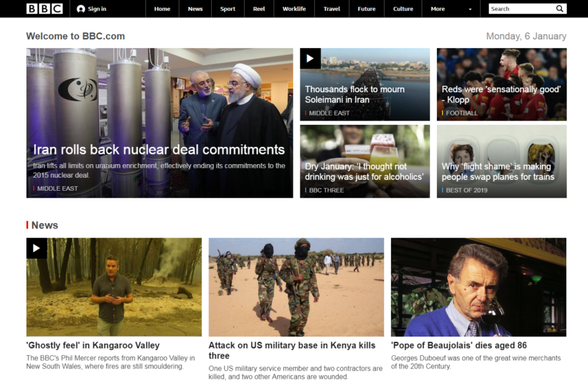Go to the Sport section
This screenshot has height=383, width=588.
[x=228, y=9]
